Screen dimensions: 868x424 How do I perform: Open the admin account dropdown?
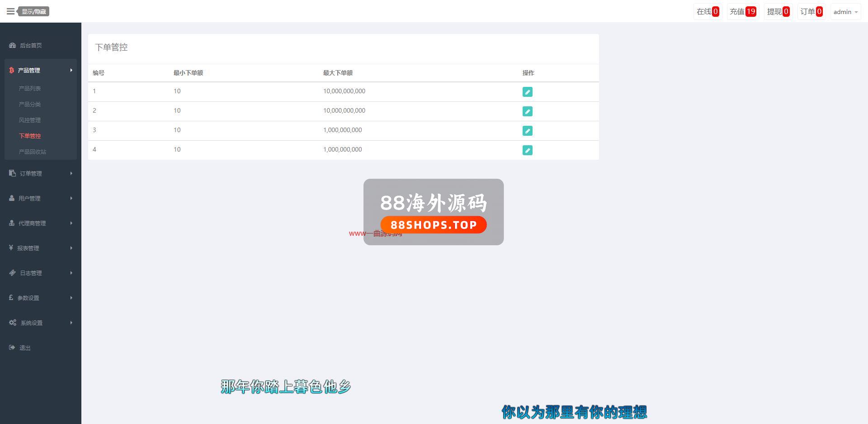(845, 12)
